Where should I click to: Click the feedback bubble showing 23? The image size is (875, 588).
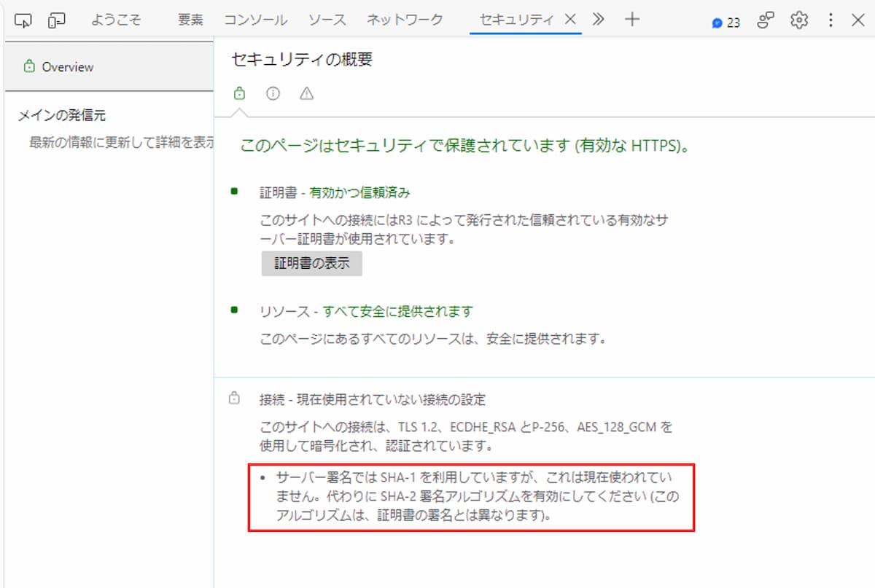pos(723,22)
